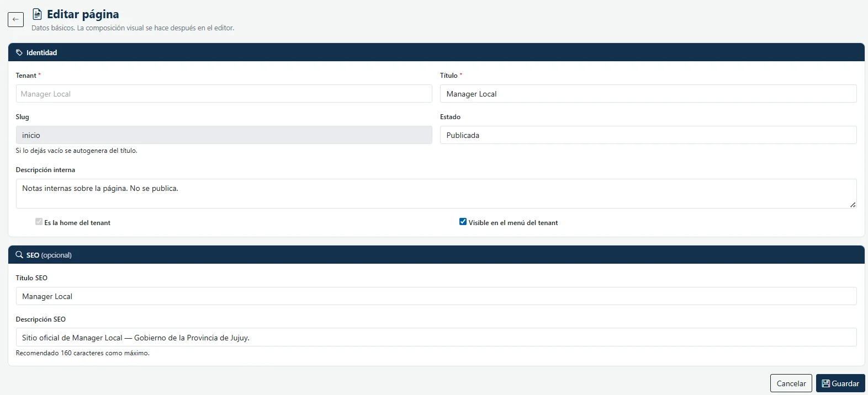Click the Descripción SEO input field
The width and height of the screenshot is (868, 395).
point(436,338)
